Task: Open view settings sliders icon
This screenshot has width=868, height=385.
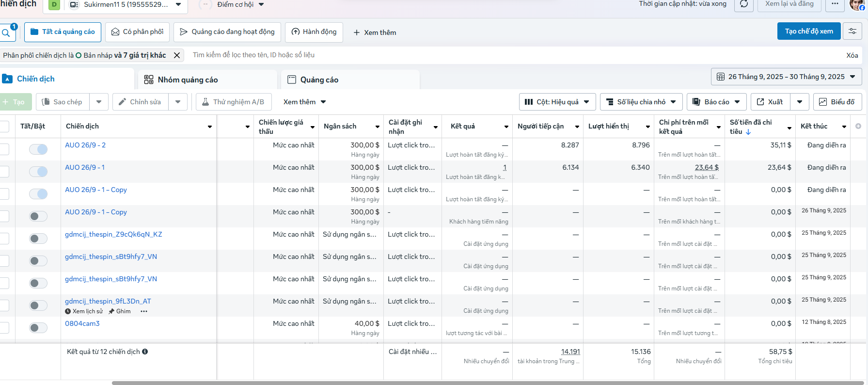Action: click(852, 32)
